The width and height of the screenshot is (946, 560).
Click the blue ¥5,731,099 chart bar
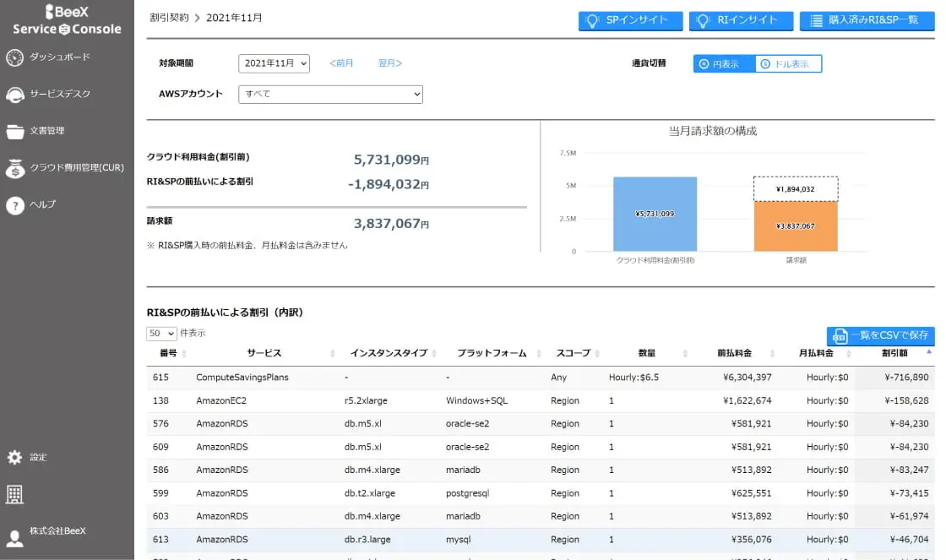point(655,215)
